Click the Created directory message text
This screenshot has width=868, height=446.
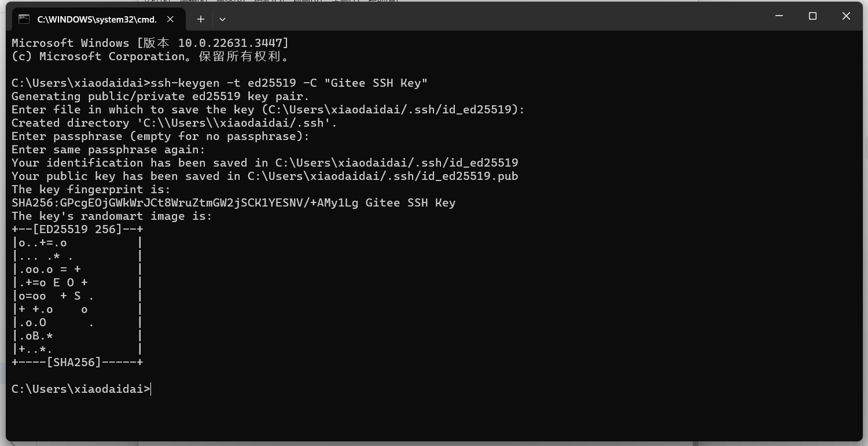[x=172, y=123]
